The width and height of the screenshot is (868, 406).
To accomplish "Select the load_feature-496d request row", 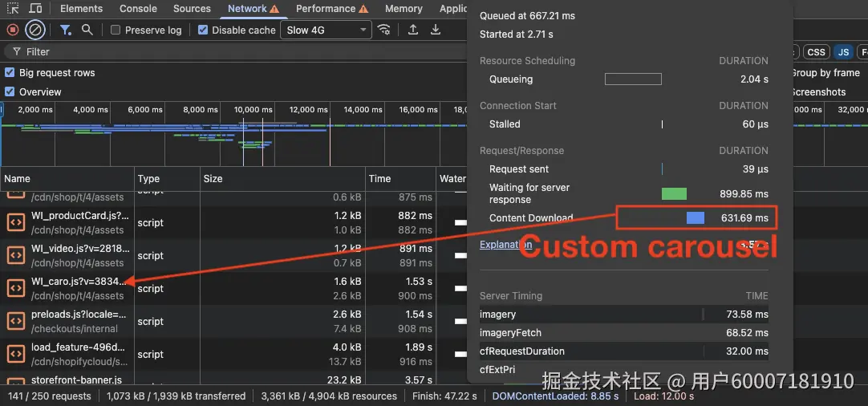I will click(233, 355).
